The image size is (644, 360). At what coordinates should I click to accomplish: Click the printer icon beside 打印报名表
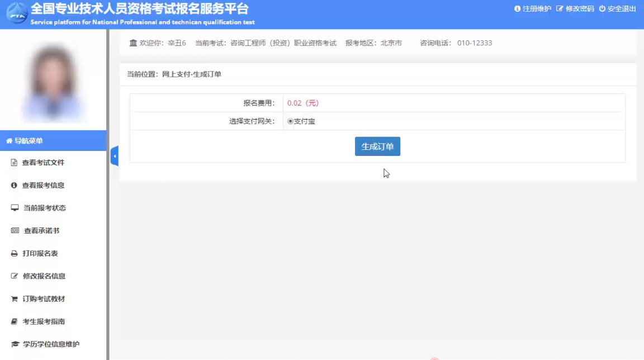(15, 254)
